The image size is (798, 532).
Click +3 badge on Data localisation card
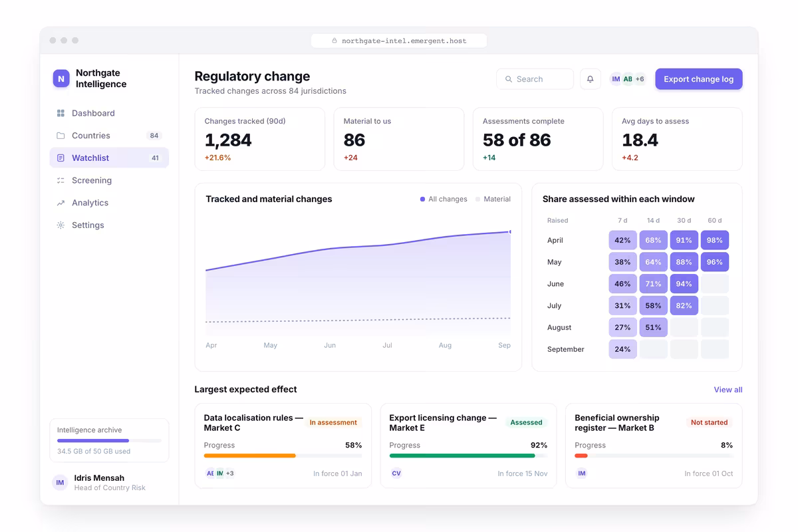pyautogui.click(x=229, y=473)
